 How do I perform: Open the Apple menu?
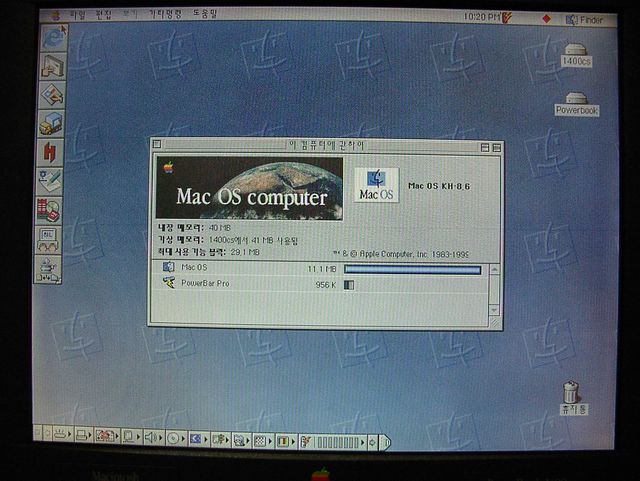point(49,17)
